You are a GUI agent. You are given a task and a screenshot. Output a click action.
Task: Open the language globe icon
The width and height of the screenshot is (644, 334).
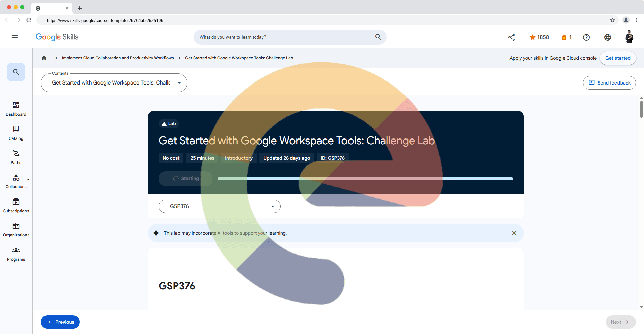(x=608, y=37)
